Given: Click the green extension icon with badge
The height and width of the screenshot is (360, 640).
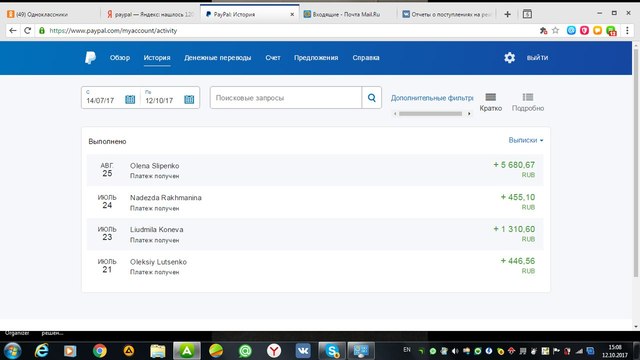Looking at the screenshot, I should click(x=611, y=31).
